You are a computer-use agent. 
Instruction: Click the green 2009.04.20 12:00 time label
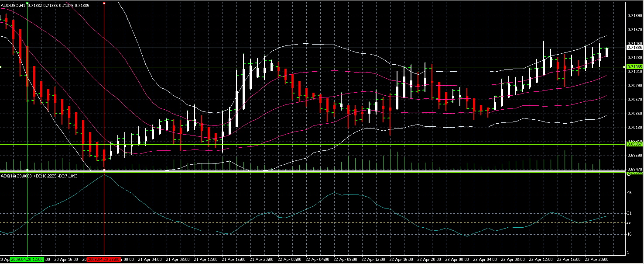[x=27, y=260]
